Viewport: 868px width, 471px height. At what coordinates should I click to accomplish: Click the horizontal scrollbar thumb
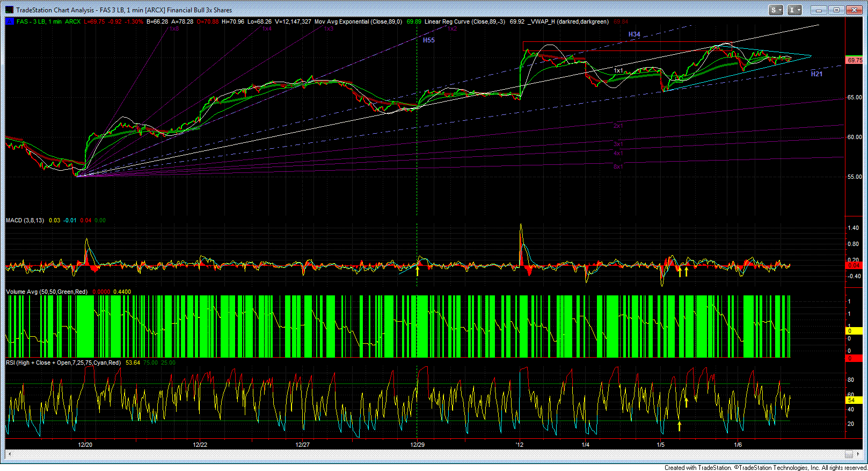click(849, 454)
